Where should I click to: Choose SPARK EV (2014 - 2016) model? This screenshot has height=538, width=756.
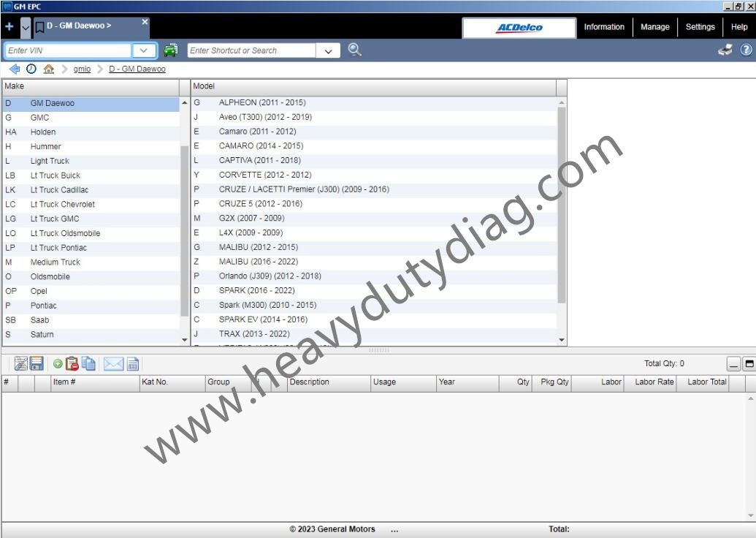click(x=374, y=320)
